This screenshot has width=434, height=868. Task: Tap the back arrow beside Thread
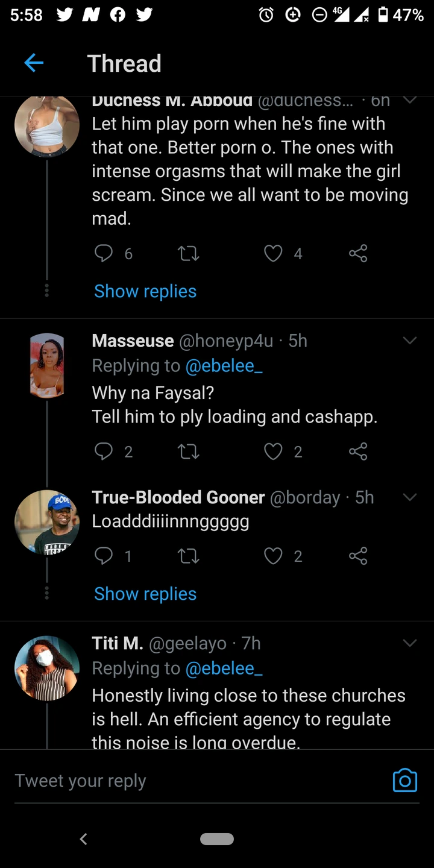coord(34,63)
